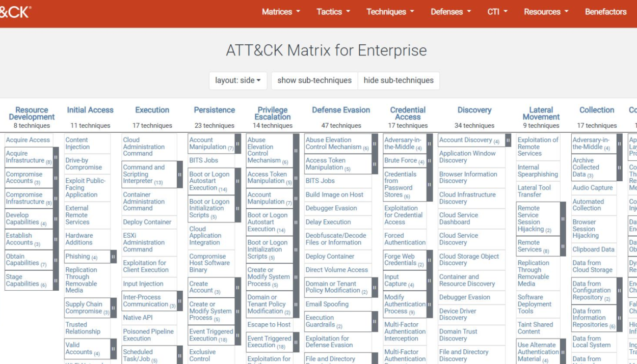This screenshot has height=364, width=637.
Task: Open Cloud Administration Command technique
Action: click(x=143, y=147)
